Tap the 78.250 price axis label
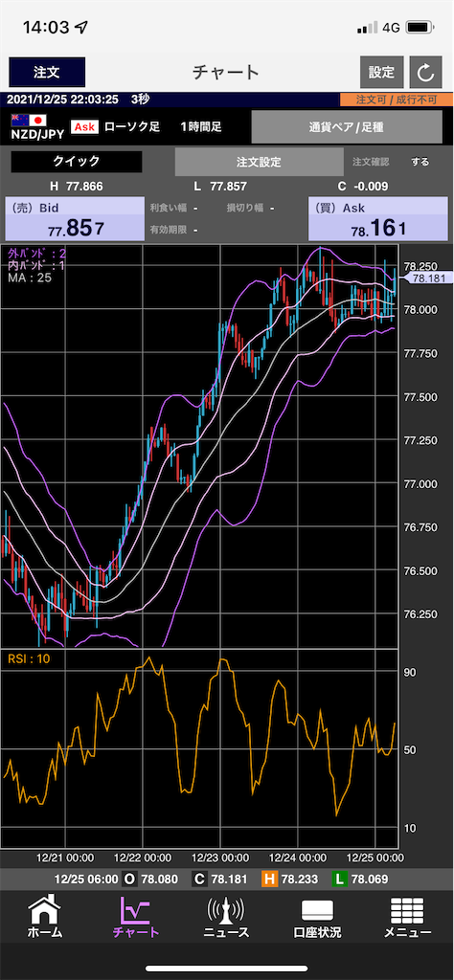The width and height of the screenshot is (454, 980). pyautogui.click(x=420, y=267)
